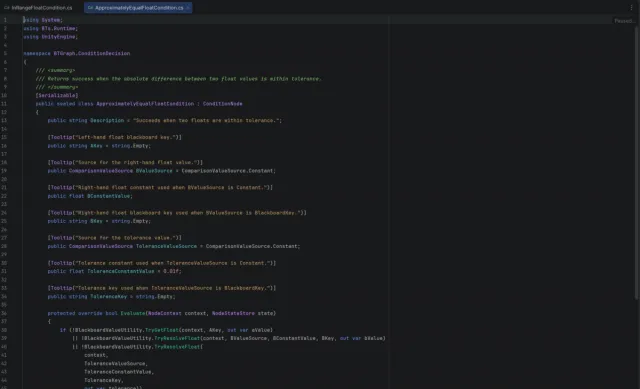Click the Paused analysis status indicator
640x389 pixels.
[624, 21]
